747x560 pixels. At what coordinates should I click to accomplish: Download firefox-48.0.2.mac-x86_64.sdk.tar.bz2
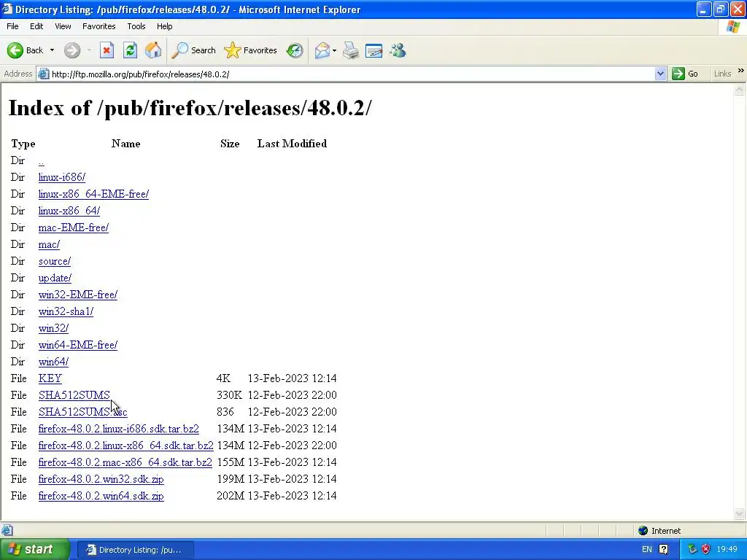125,462
